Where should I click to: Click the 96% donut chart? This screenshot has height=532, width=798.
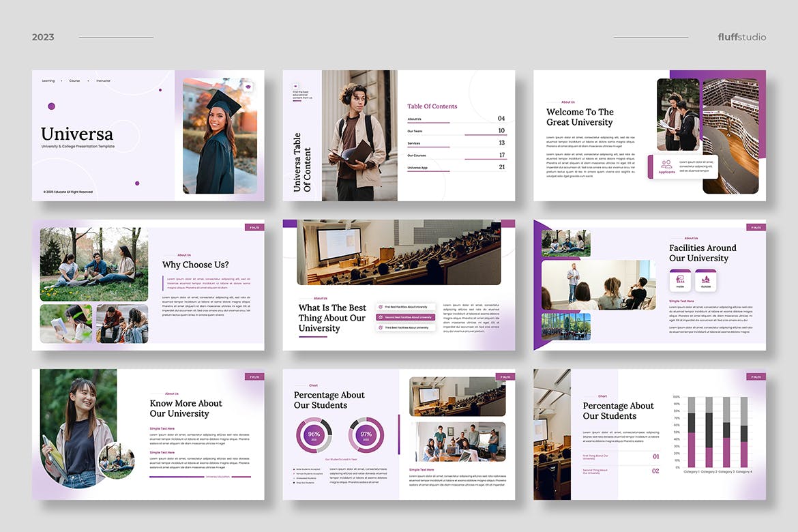point(314,434)
